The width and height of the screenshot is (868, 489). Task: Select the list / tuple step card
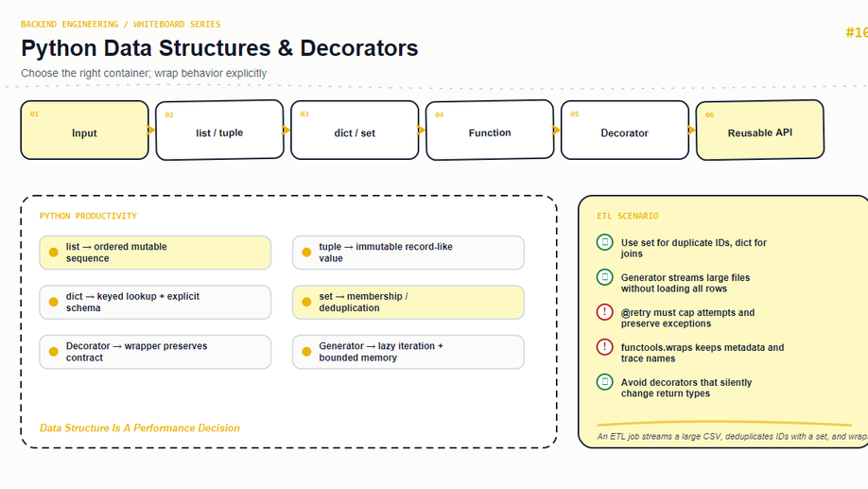219,131
